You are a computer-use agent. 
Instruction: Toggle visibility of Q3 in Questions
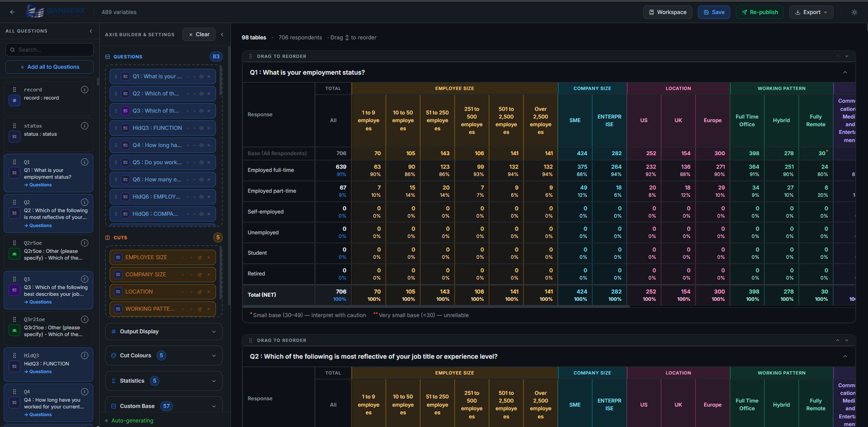click(201, 111)
